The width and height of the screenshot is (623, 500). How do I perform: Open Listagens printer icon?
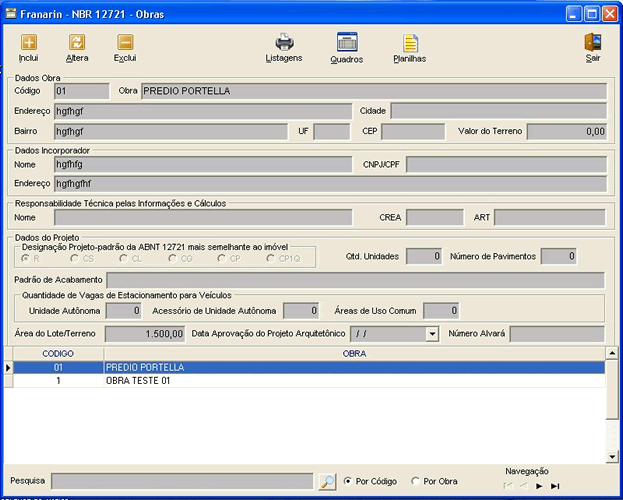tap(284, 43)
